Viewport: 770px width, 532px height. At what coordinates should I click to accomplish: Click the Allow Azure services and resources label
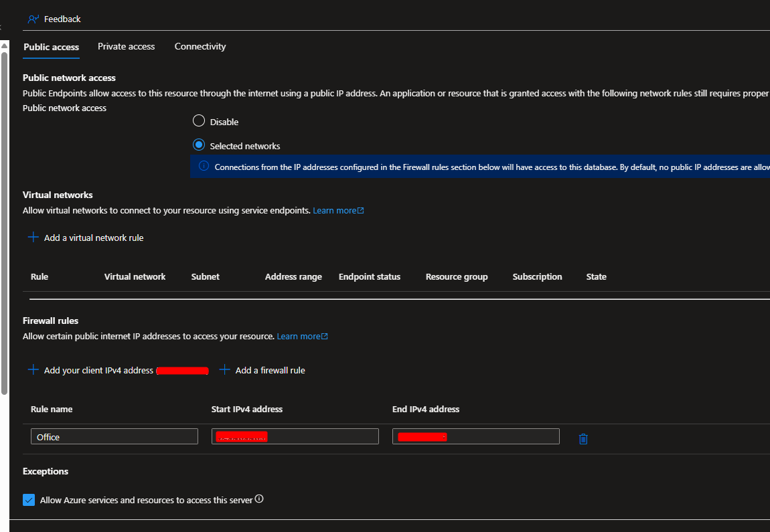point(147,500)
